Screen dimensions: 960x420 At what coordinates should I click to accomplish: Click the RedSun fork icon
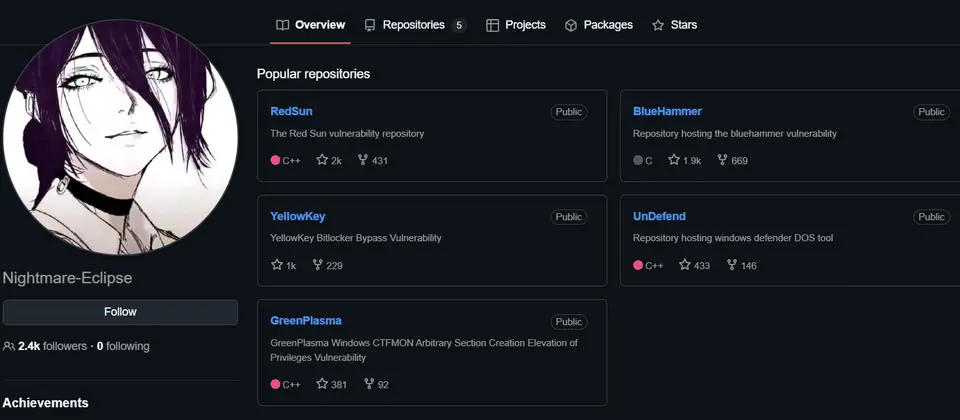362,160
